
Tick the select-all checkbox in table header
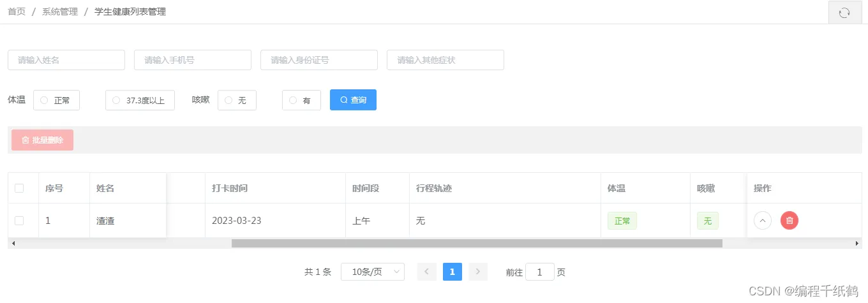pos(19,188)
